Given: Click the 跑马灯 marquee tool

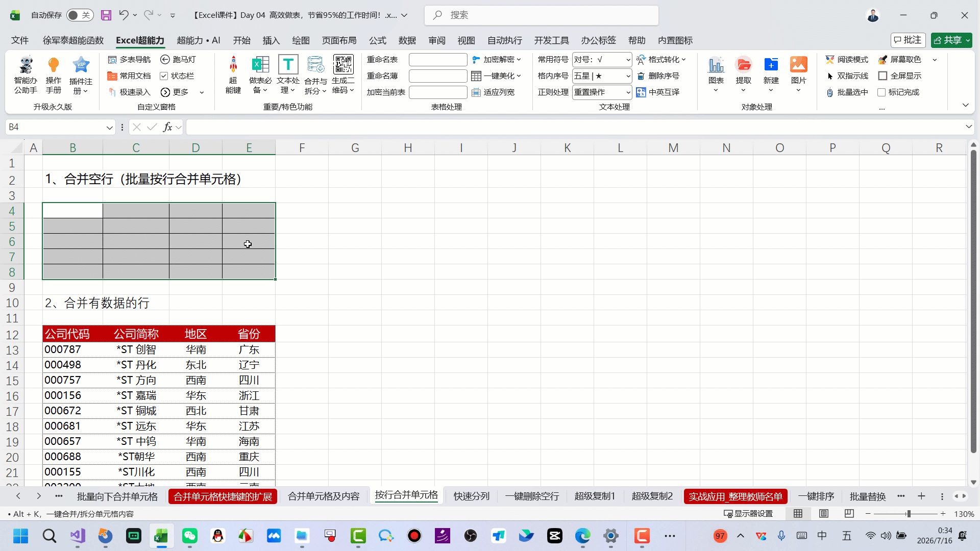Looking at the screenshot, I should tap(178, 60).
